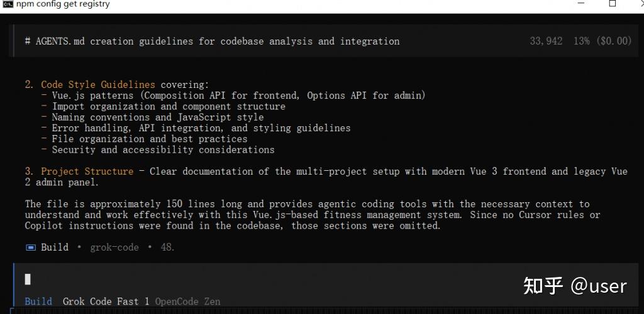
Task: Click the ($0.00) session cost
Action: coord(613,41)
